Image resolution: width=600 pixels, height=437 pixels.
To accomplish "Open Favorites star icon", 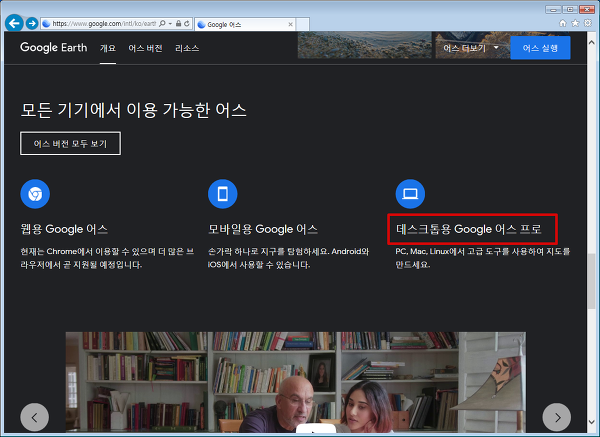I will (x=575, y=23).
